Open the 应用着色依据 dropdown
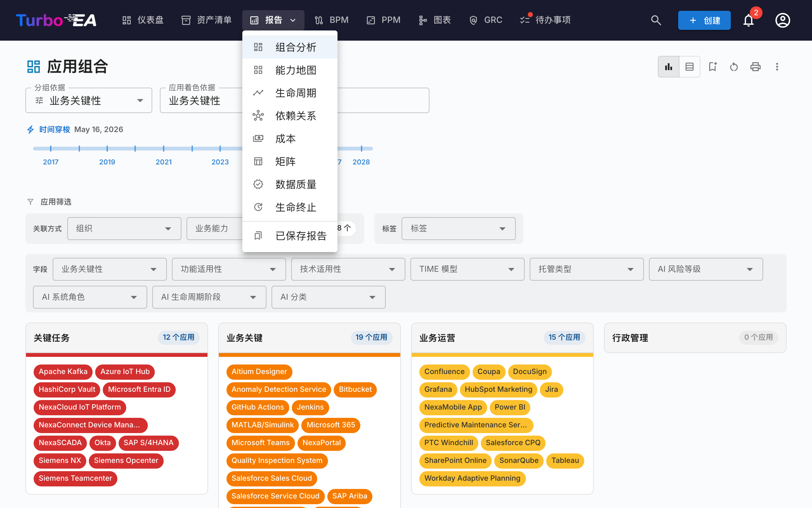Screen dimensions: 812x508 pos(201,100)
